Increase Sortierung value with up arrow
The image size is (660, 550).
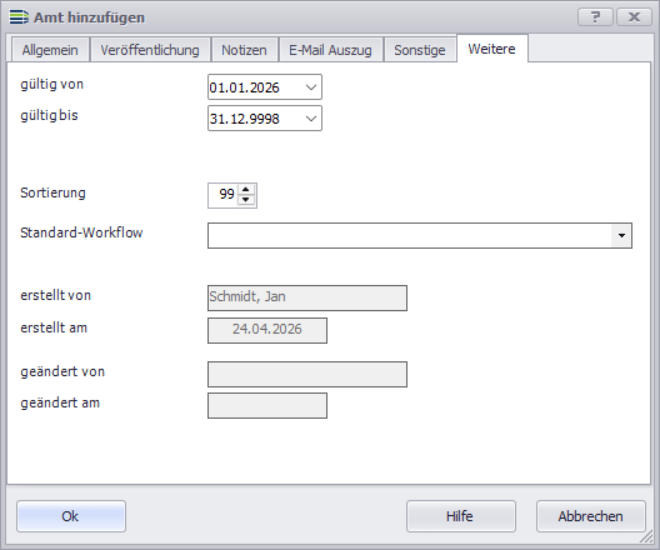click(x=247, y=189)
